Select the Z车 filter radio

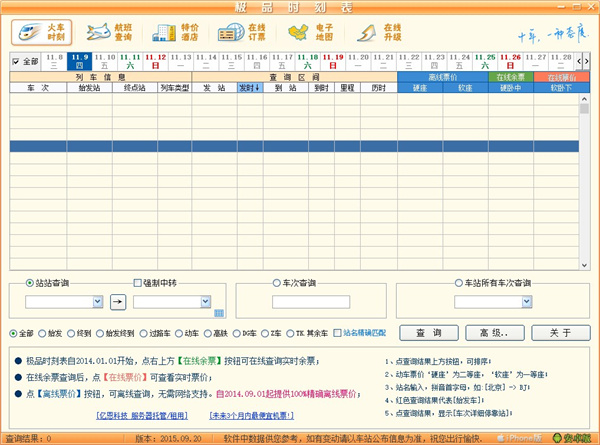tap(265, 334)
